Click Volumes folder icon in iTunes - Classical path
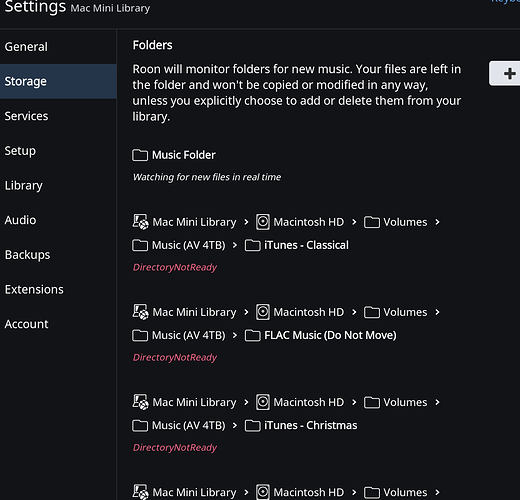This screenshot has width=520, height=500. point(372,222)
